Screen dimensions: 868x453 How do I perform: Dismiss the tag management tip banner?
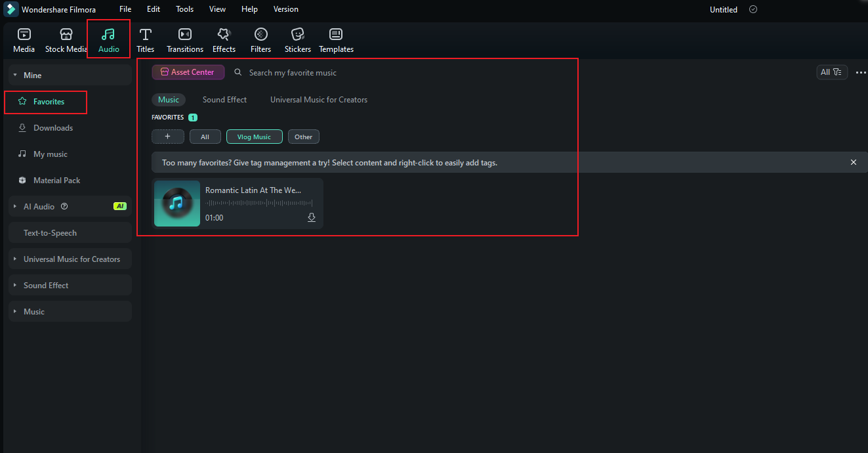[854, 162]
